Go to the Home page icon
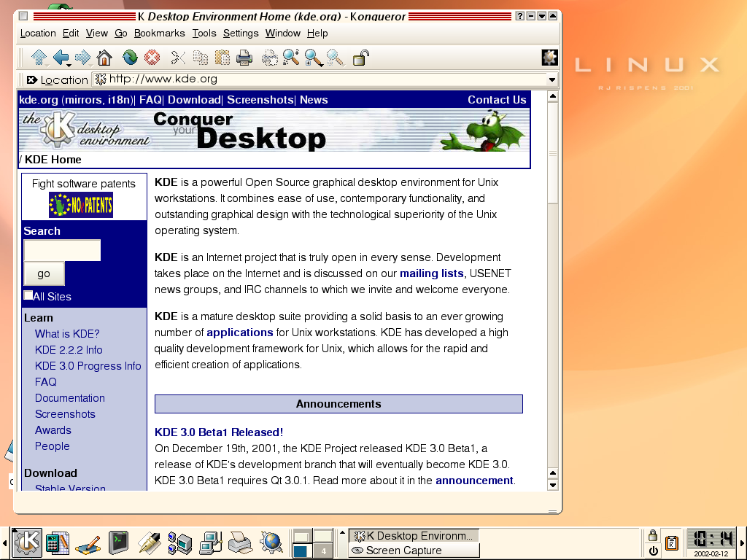The image size is (747, 560). coord(104,58)
